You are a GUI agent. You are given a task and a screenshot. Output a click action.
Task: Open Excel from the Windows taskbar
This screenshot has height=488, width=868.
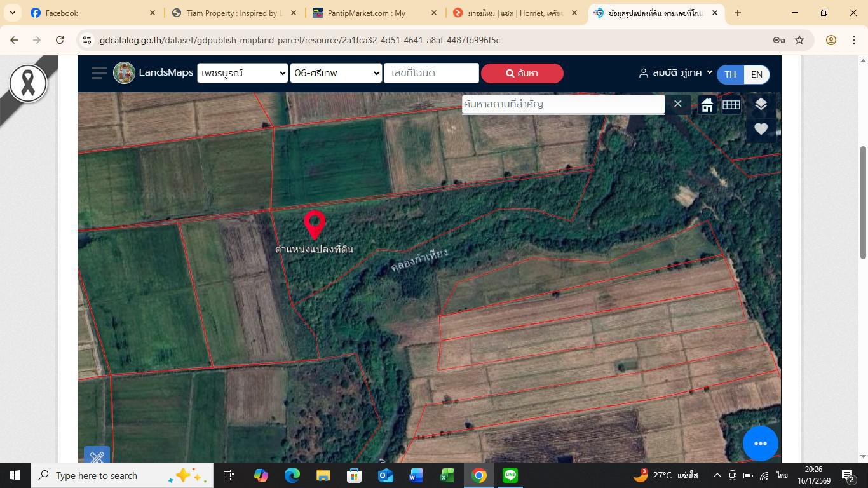pyautogui.click(x=447, y=475)
